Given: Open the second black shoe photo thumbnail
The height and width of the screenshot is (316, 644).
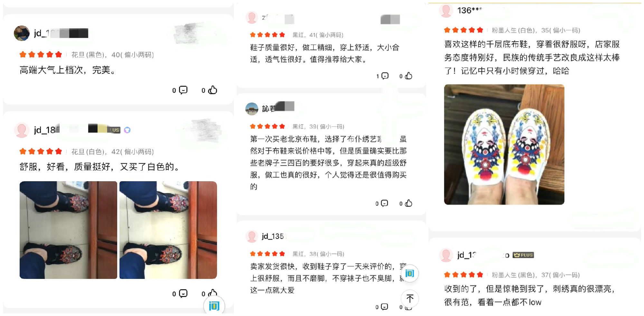Looking at the screenshot, I should [168, 230].
